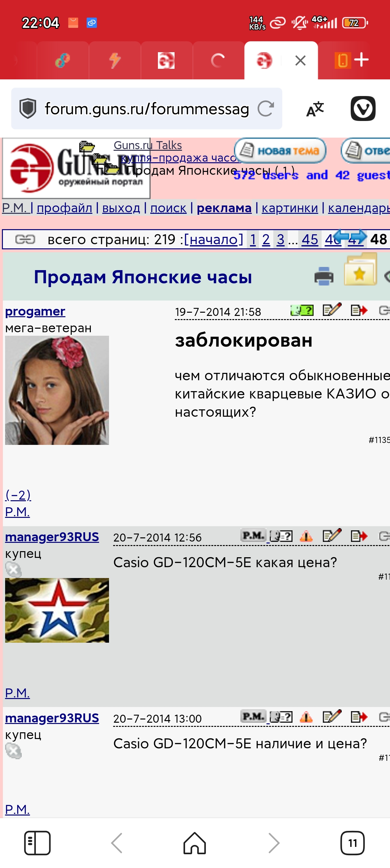Click quote arrow icon in 13:00 post
This screenshot has height=868, width=390.
pyautogui.click(x=359, y=717)
